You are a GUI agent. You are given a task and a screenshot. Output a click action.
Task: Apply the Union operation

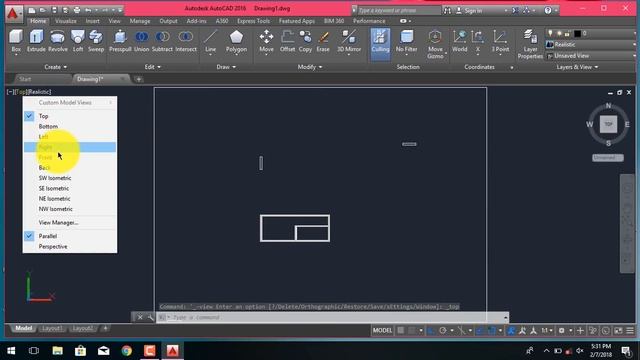click(142, 41)
